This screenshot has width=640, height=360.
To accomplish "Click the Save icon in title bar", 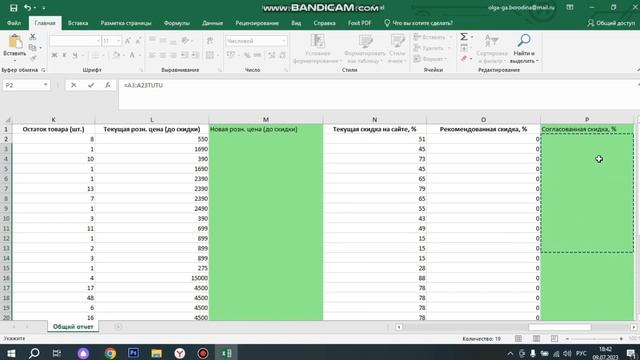I will 13,8.
